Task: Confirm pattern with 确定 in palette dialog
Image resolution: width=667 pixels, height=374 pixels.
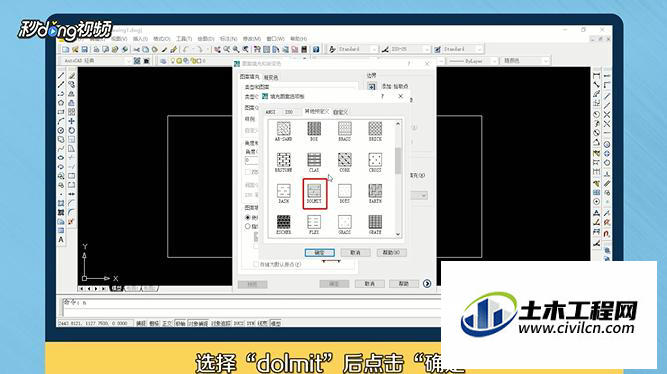Action: (x=319, y=253)
